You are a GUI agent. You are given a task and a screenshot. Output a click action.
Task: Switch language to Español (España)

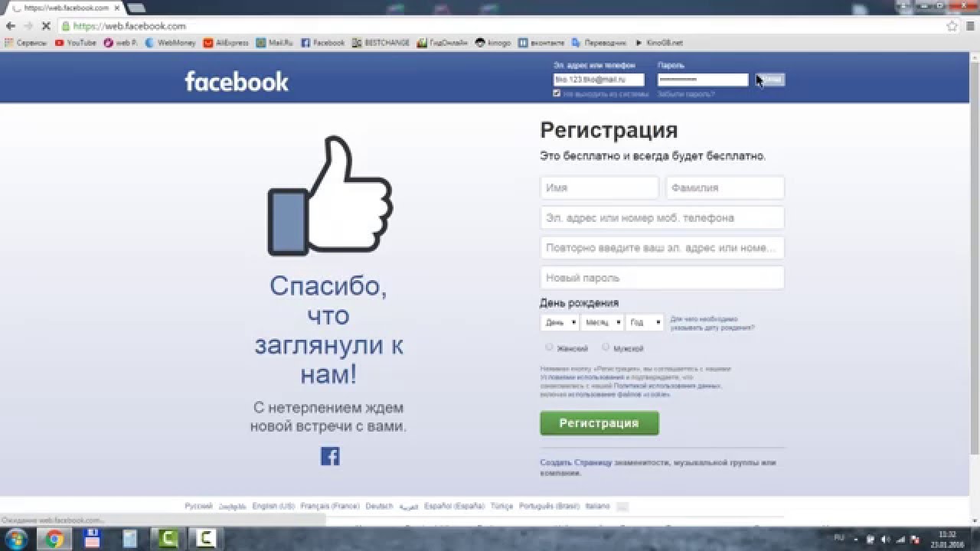[454, 507]
